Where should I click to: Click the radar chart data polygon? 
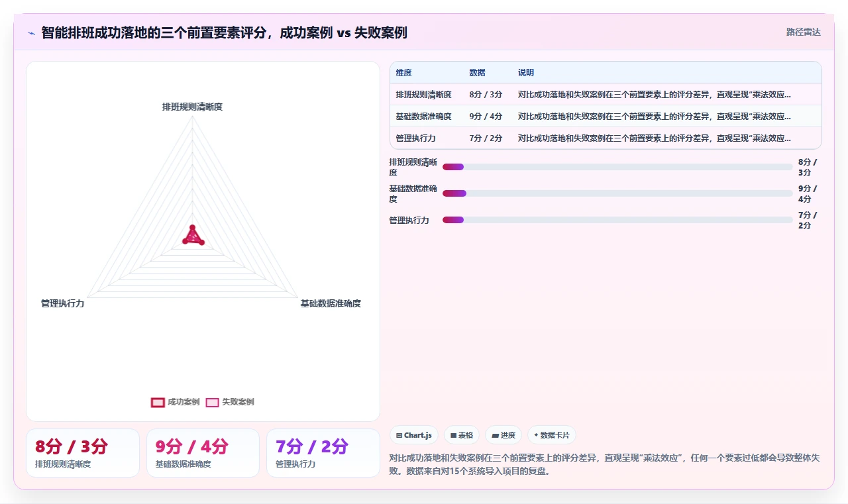click(x=193, y=237)
